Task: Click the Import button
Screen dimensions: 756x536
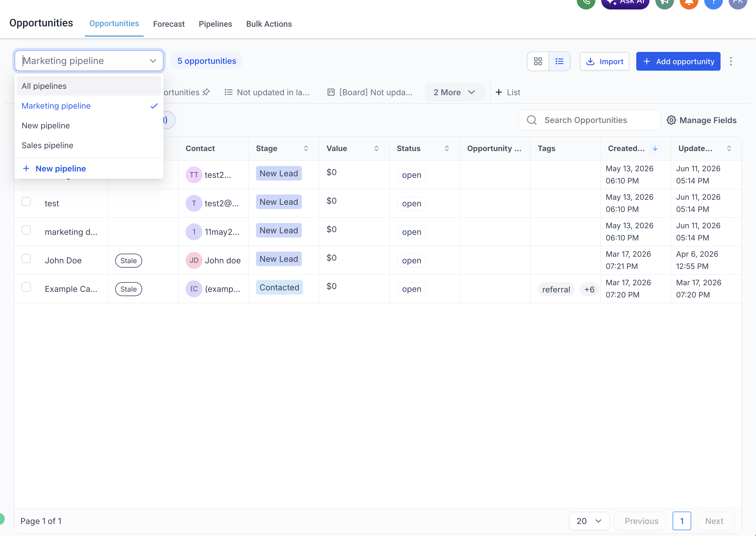Action: (x=605, y=61)
